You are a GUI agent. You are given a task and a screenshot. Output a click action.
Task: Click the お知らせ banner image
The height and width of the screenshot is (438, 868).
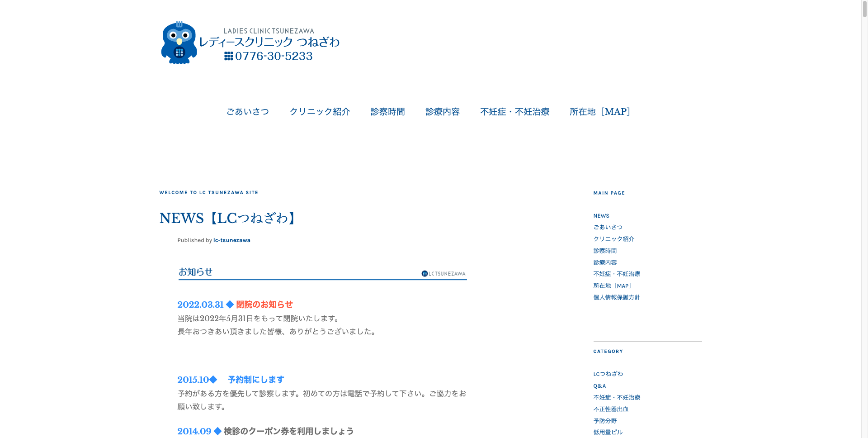coord(322,273)
